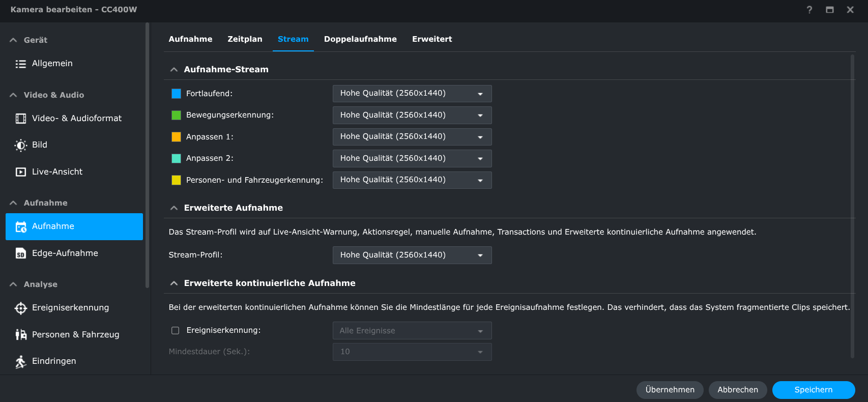Switch to the Zeitplan tab
Viewport: 868px width, 402px height.
point(245,39)
